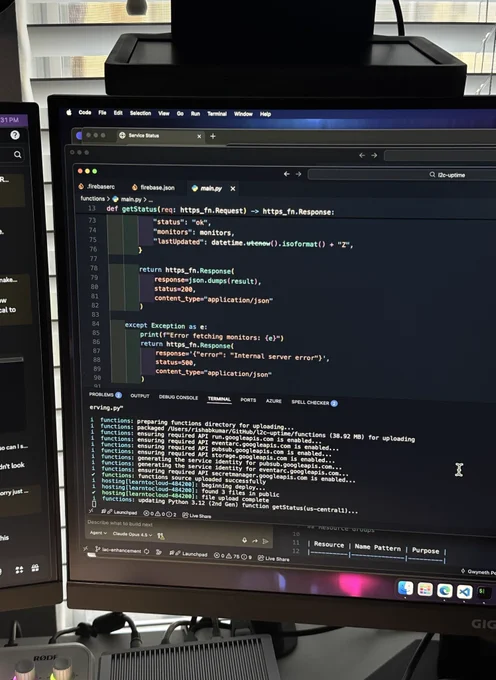
Task: Open Finder from the Dock
Action: [x=405, y=588]
